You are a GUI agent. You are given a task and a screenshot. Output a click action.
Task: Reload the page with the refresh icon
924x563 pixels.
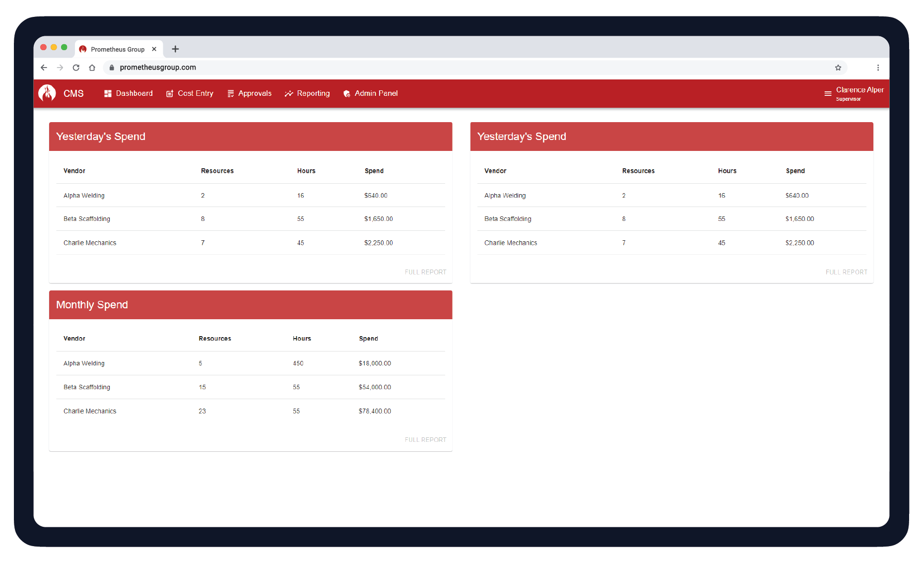[x=75, y=68]
